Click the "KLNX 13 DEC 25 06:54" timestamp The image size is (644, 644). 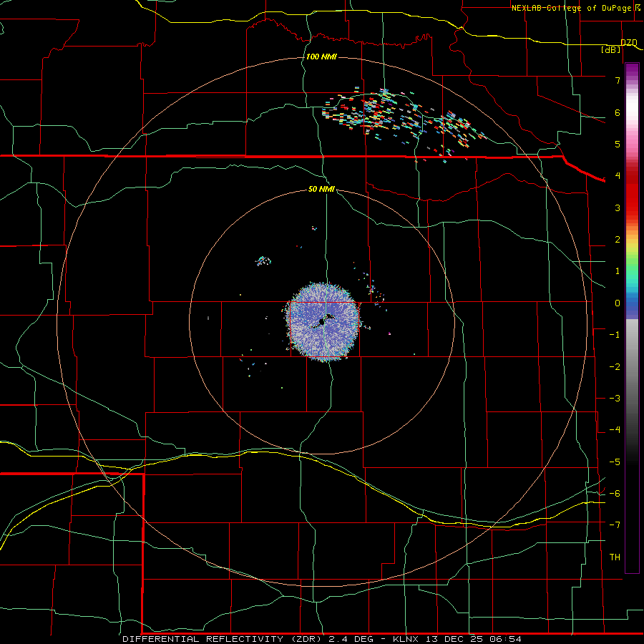pos(457,639)
